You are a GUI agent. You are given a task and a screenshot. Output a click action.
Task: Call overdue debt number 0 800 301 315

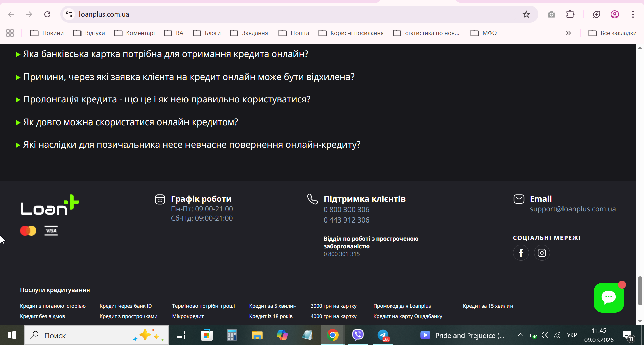[341, 254]
